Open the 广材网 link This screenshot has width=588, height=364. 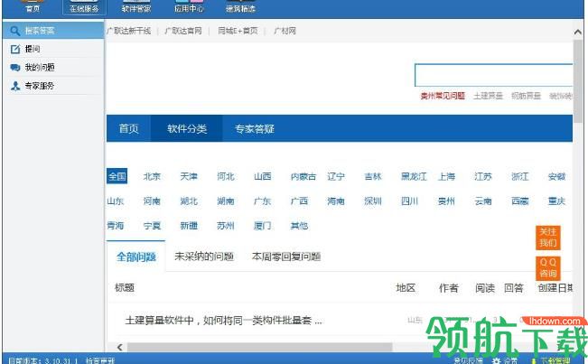point(285,31)
